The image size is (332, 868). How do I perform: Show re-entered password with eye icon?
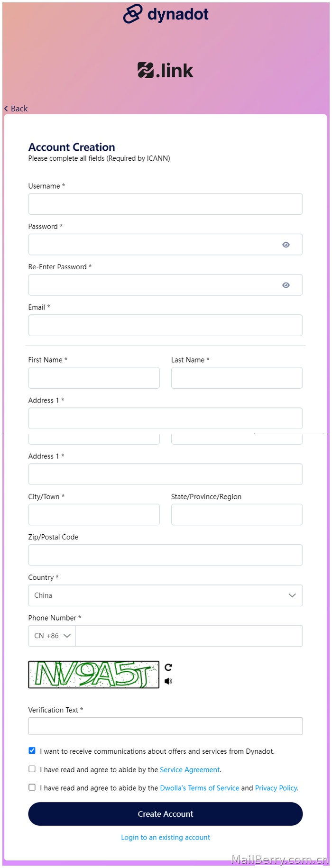(x=286, y=285)
